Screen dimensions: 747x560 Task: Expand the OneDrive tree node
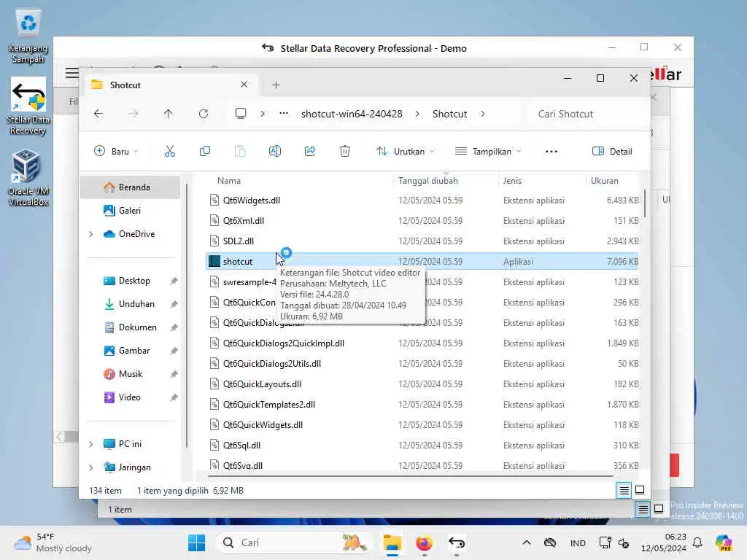(91, 234)
